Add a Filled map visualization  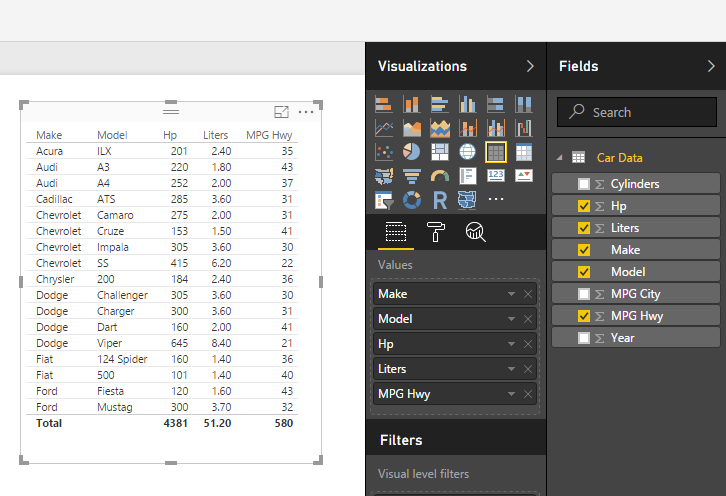(383, 176)
